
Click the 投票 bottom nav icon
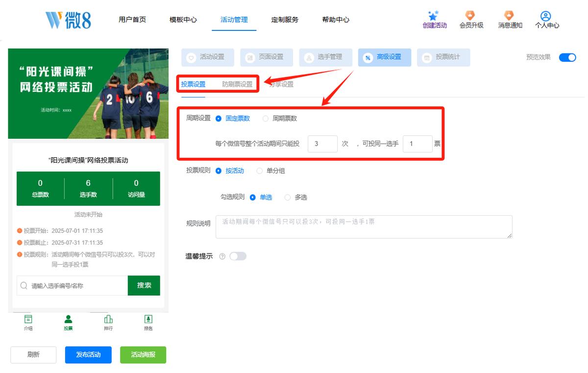pos(68,319)
